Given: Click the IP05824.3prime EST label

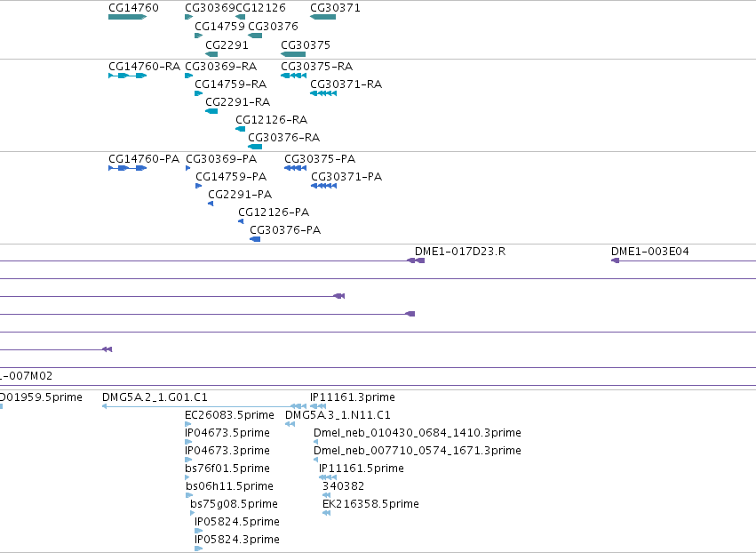Looking at the screenshot, I should pyautogui.click(x=236, y=540).
